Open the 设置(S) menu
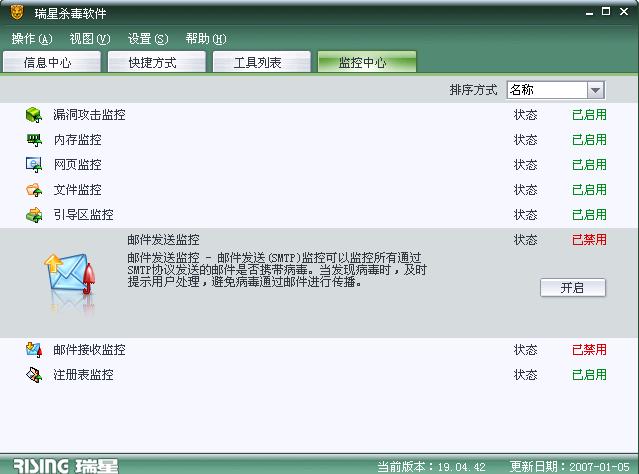Screen dimensions: 639x474 pos(148,39)
